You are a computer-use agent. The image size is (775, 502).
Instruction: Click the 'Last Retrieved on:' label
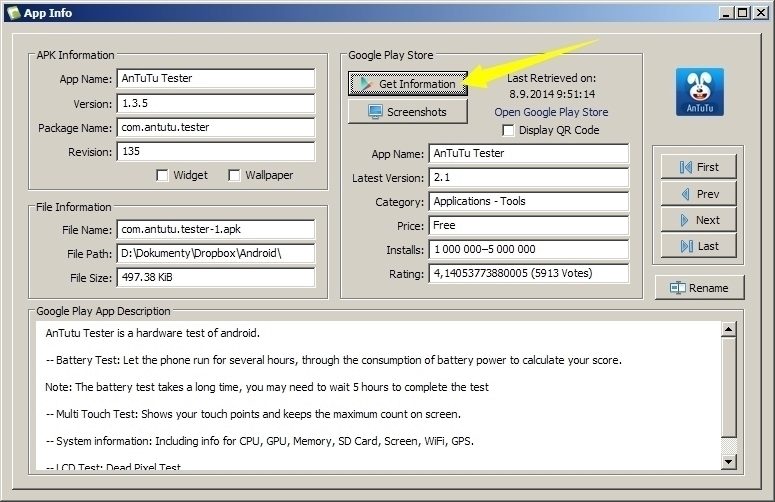(552, 78)
